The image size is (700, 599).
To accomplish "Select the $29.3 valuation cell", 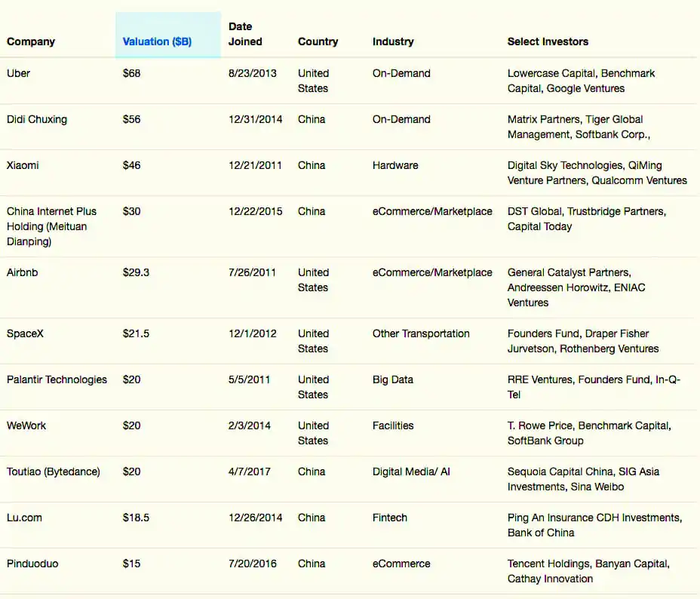I will [x=137, y=272].
